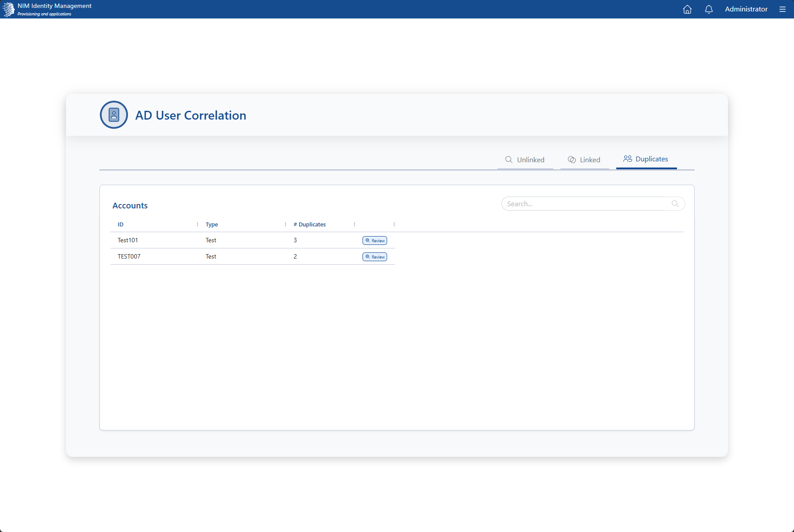794x532 pixels.
Task: Open the Administrator user menu
Action: [746, 9]
